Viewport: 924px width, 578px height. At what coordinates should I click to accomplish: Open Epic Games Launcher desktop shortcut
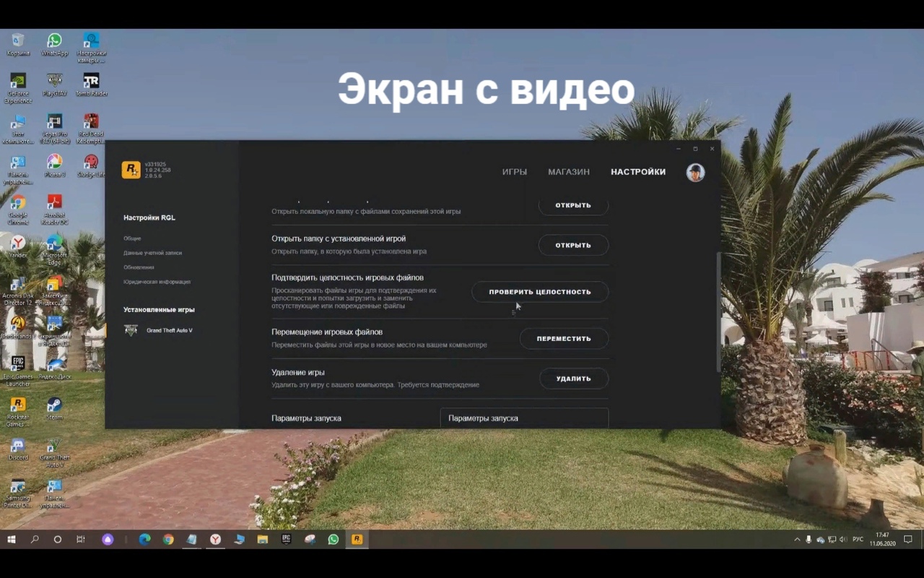pyautogui.click(x=18, y=371)
